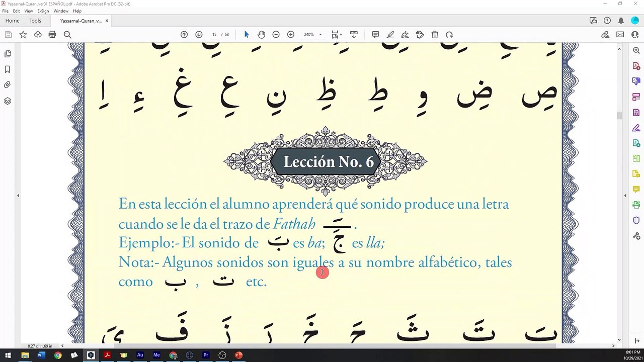The image size is (644, 362).
Task: Activate the selection arrow tool
Action: (x=247, y=35)
